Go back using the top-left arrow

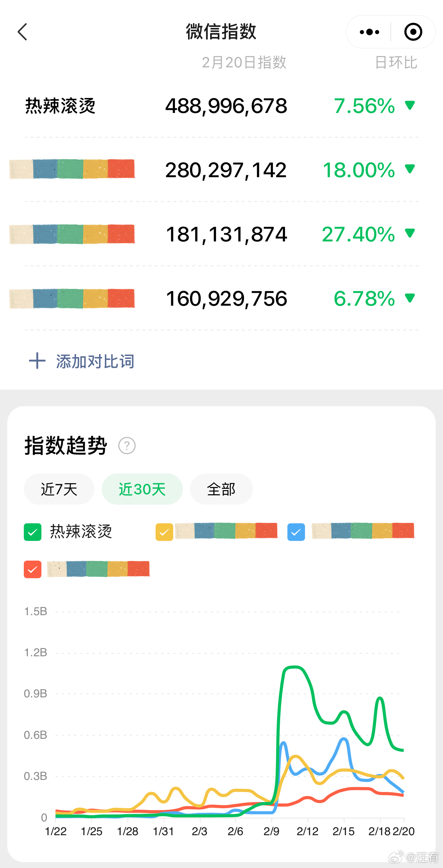(22, 32)
